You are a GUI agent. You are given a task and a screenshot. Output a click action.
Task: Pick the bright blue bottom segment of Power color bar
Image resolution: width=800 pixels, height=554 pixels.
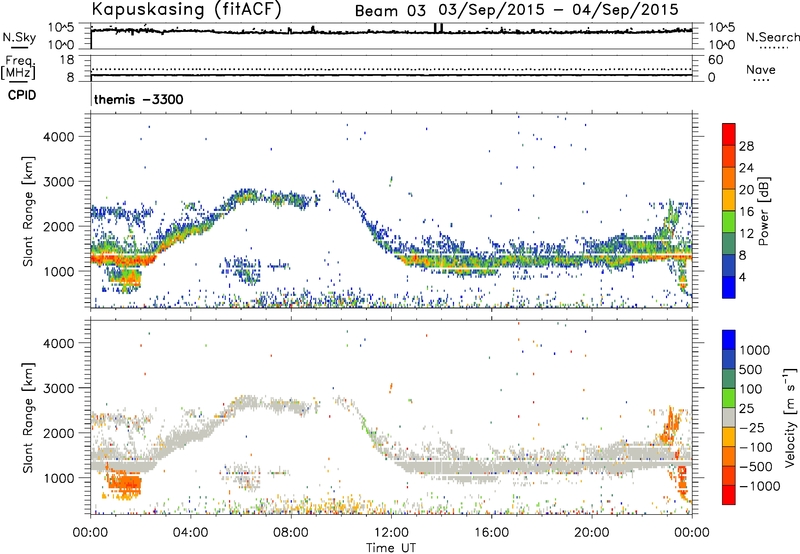point(729,287)
